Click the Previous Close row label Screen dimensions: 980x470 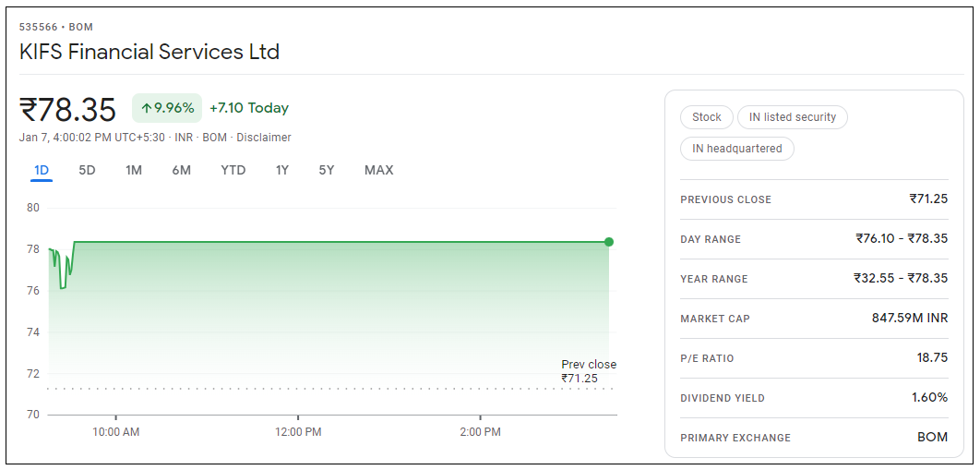pyautogui.click(x=725, y=199)
